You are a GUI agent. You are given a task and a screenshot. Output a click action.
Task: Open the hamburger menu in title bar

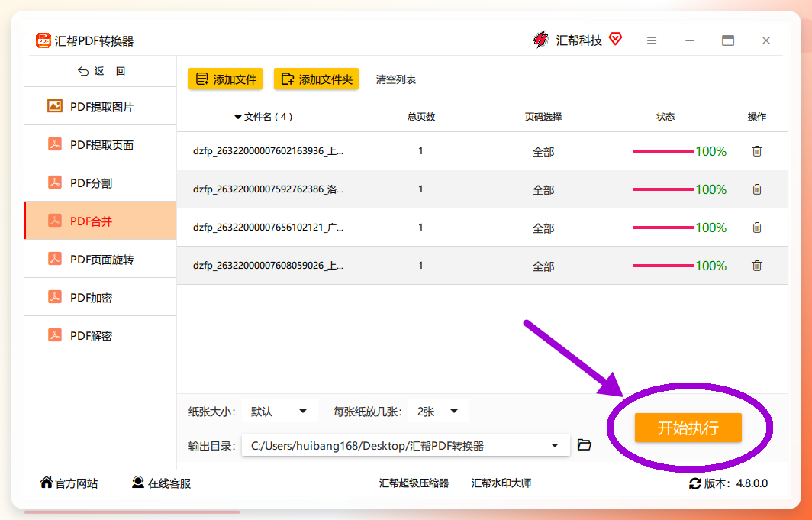652,40
